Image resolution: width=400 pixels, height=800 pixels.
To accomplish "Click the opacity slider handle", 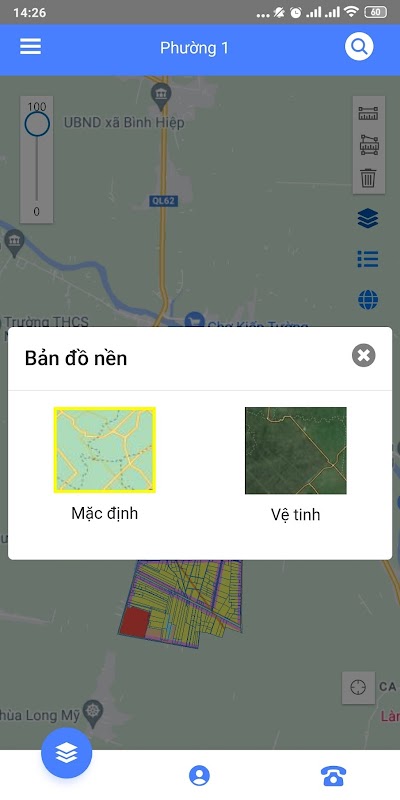I will pyautogui.click(x=37, y=124).
